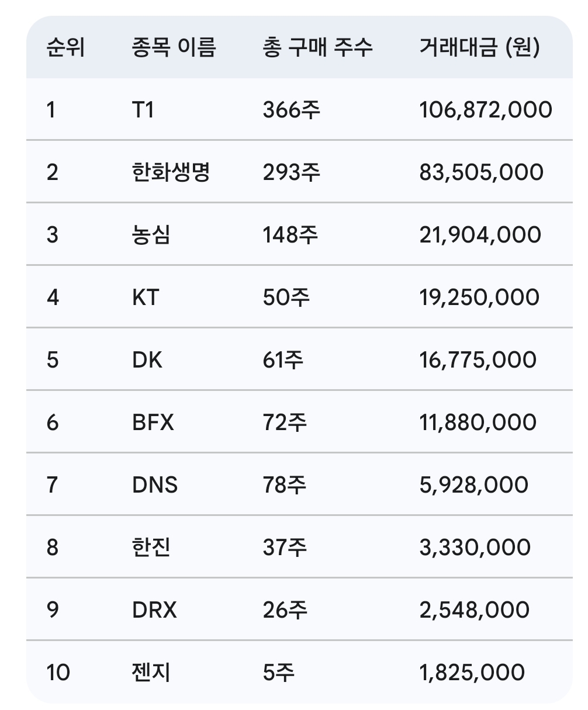Click the DRX name cell

(154, 610)
